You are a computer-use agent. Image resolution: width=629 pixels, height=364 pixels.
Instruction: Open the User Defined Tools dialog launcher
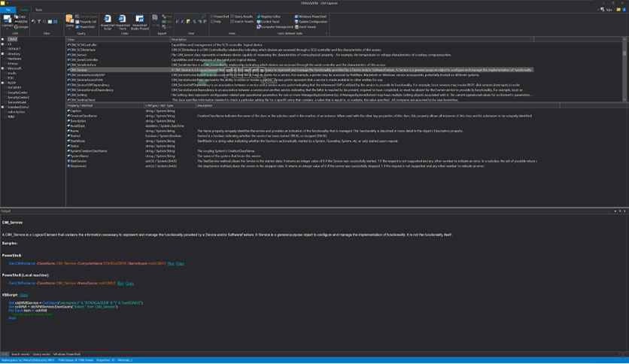click(327, 33)
